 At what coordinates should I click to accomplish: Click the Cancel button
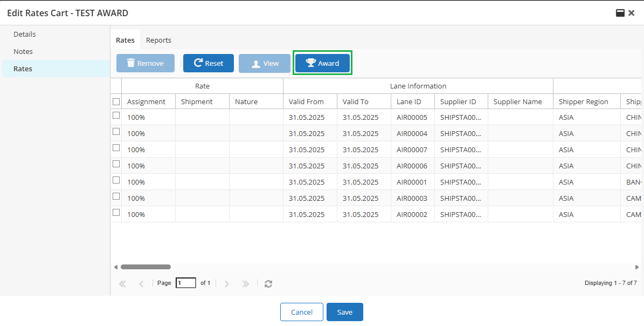click(302, 312)
